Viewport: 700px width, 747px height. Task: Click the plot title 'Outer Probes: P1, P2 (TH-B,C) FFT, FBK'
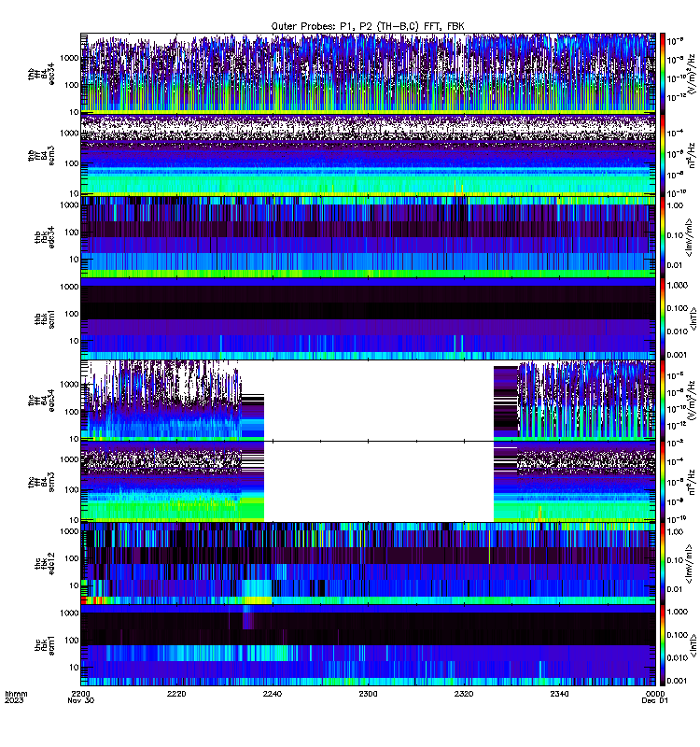point(367,26)
